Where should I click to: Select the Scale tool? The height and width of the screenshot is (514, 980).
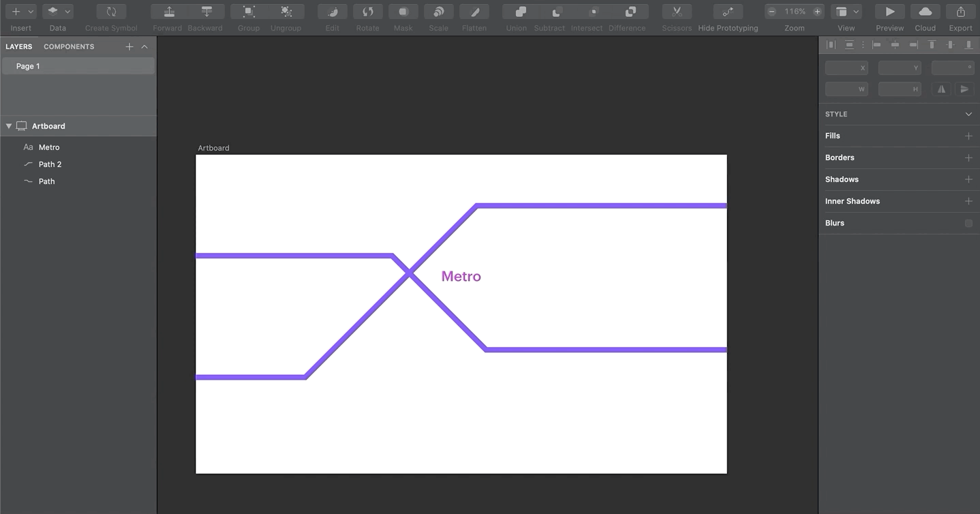438,12
